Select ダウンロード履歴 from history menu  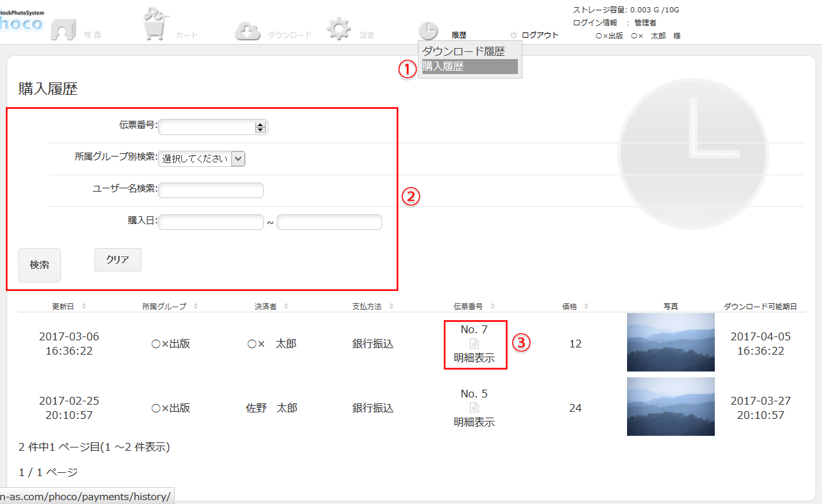tap(463, 52)
